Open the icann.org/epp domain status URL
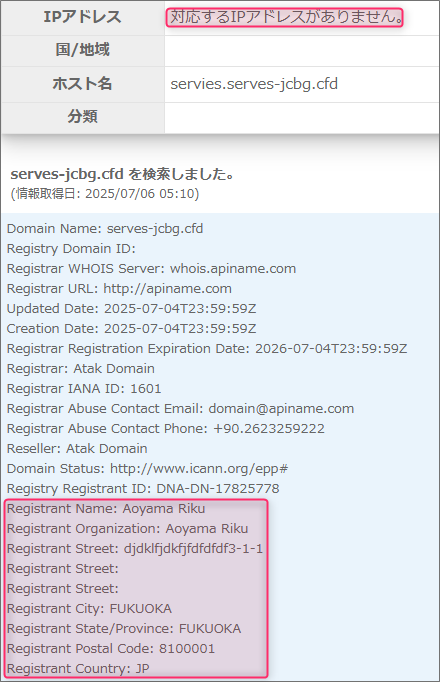Viewport: 440px width, 682px height. [x=199, y=468]
